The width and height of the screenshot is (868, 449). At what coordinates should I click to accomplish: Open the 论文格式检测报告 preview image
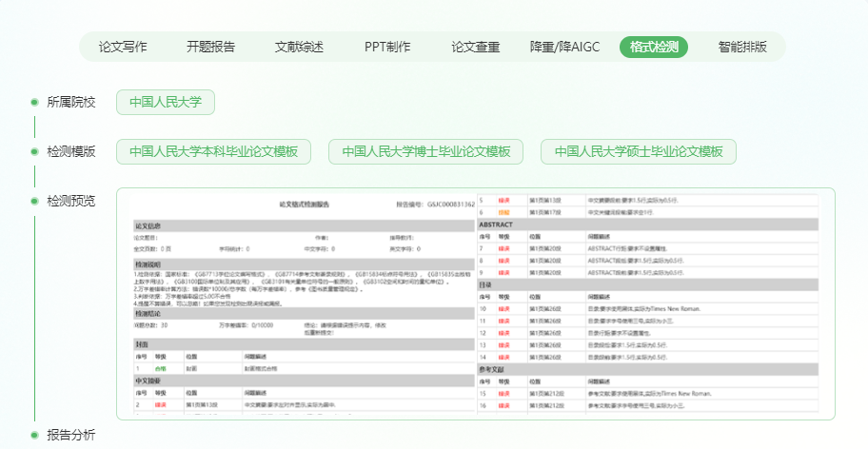pos(475,303)
